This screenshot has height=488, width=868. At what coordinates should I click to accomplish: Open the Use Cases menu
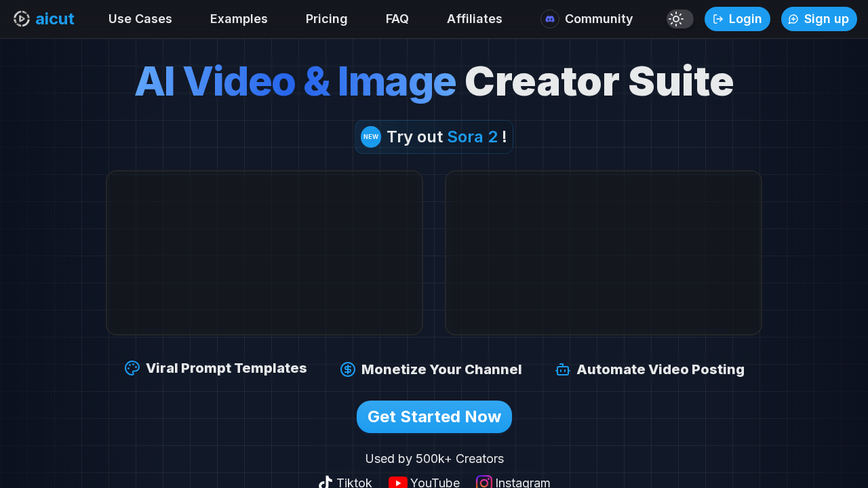click(x=140, y=19)
